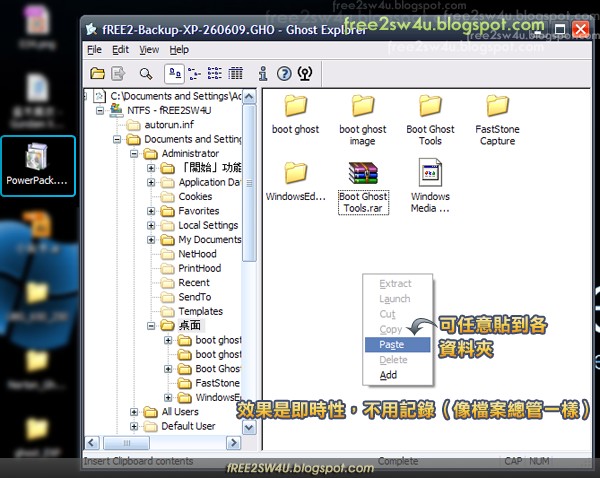Expand the Local Settings tree node
Viewport: 600px width, 478px height.
coord(151,226)
